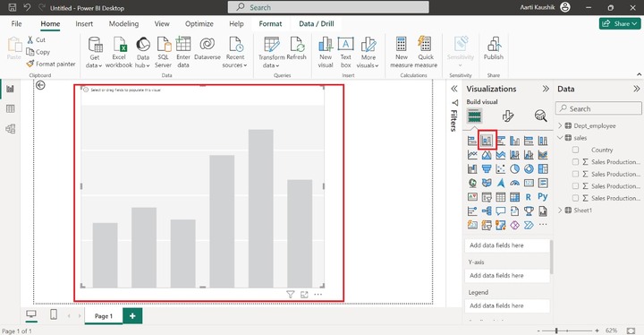Image resolution: width=644 pixels, height=335 pixels.
Task: Click the zoom slider handle
Action: pyautogui.click(x=556, y=331)
